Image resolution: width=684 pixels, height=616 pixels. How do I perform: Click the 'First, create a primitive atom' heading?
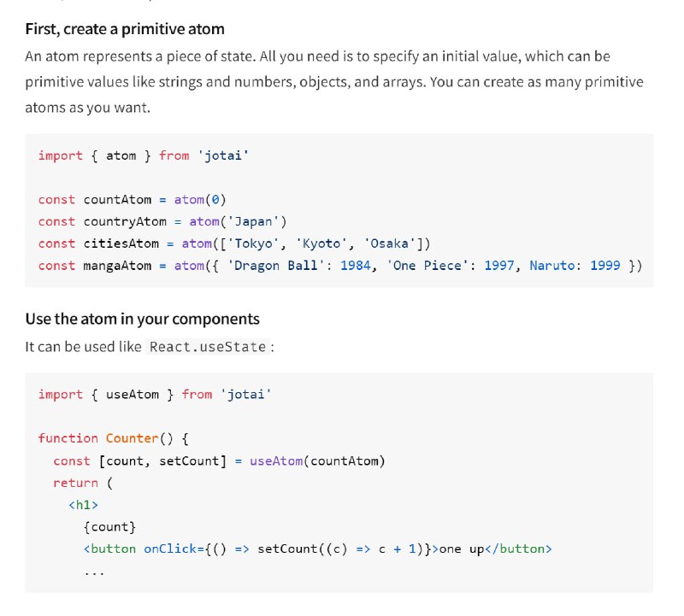pyautogui.click(x=125, y=29)
